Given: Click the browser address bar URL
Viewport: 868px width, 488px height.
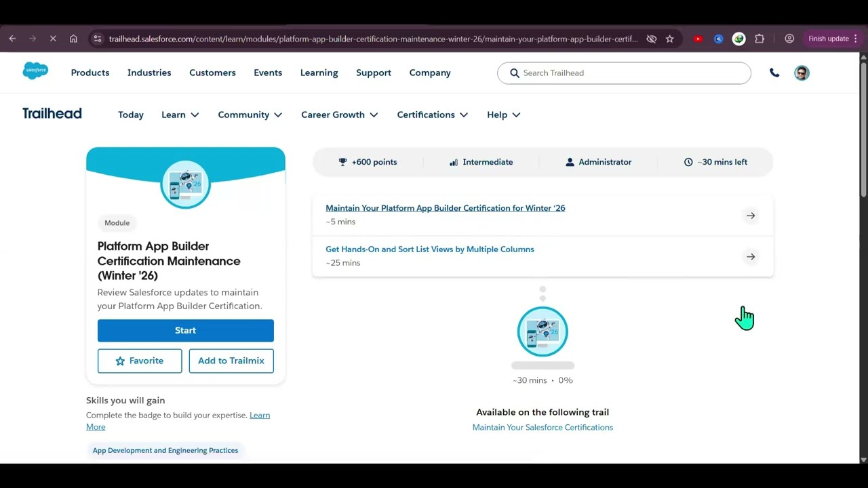Looking at the screenshot, I should (373, 39).
